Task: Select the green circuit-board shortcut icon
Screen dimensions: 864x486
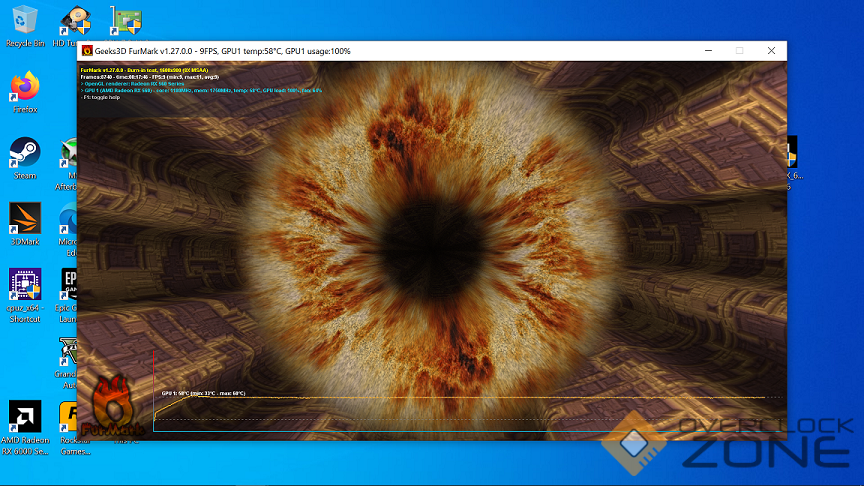Action: [x=126, y=22]
